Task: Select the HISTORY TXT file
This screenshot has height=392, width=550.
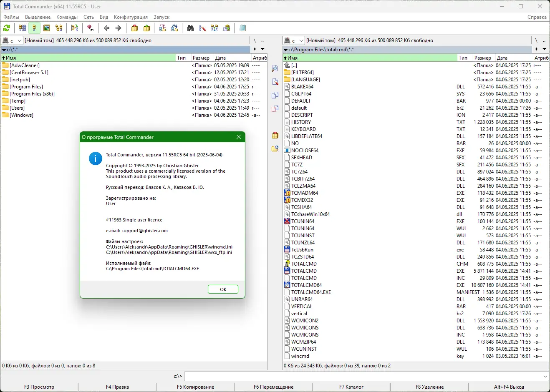Action: click(416, 122)
